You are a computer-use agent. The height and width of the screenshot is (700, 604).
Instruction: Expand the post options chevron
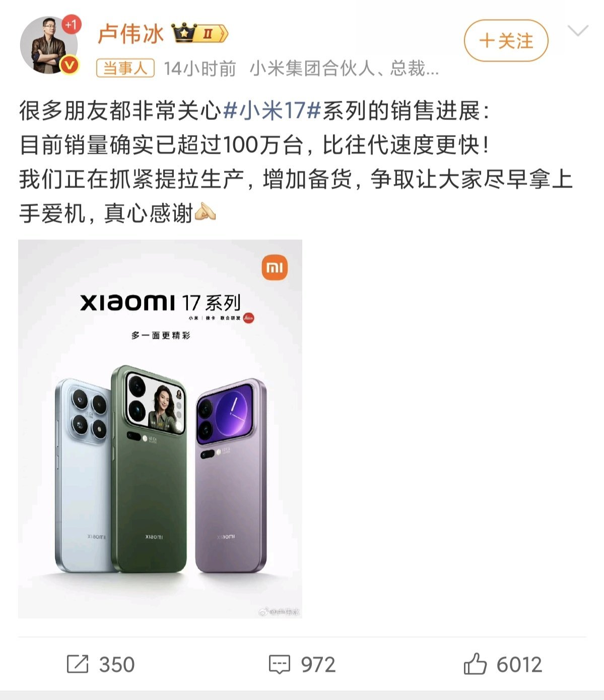click(577, 31)
